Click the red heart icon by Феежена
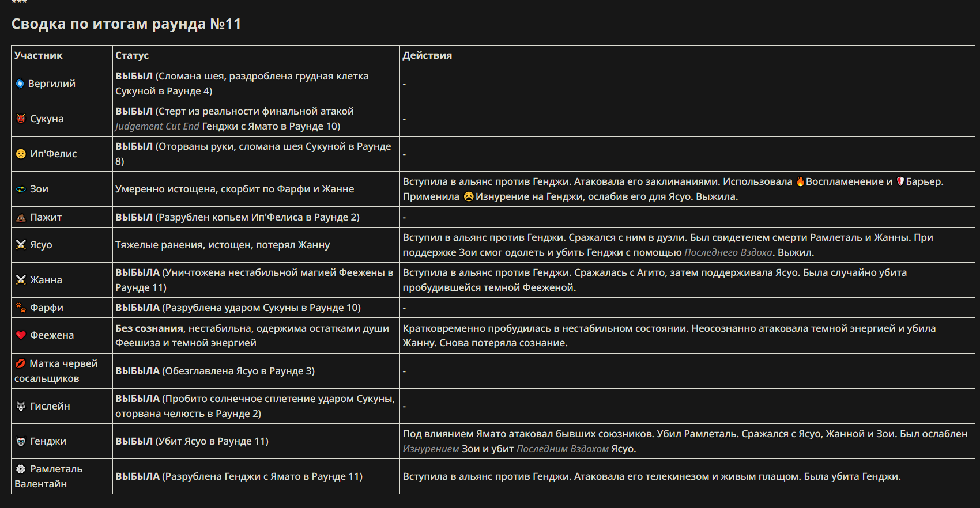 21,335
